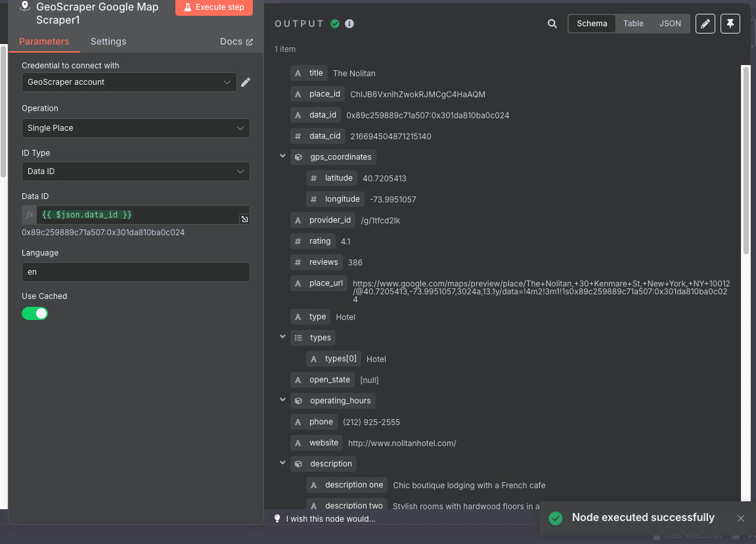Click the search icon in output panel

click(552, 24)
